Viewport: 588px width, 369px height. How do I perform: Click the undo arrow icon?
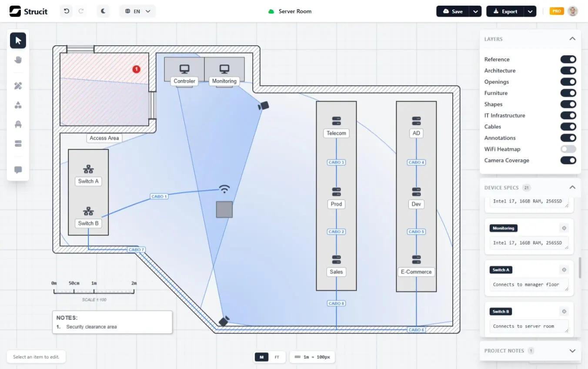[x=67, y=11]
